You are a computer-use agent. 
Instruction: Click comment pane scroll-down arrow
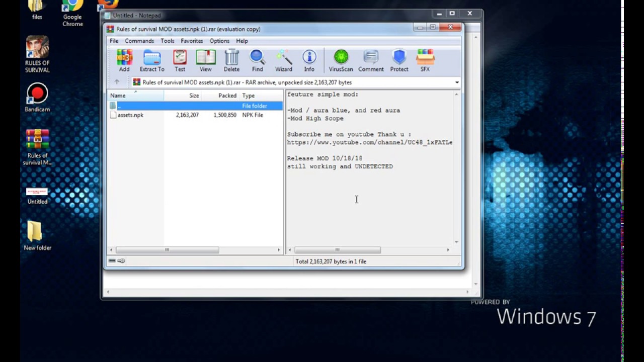457,242
